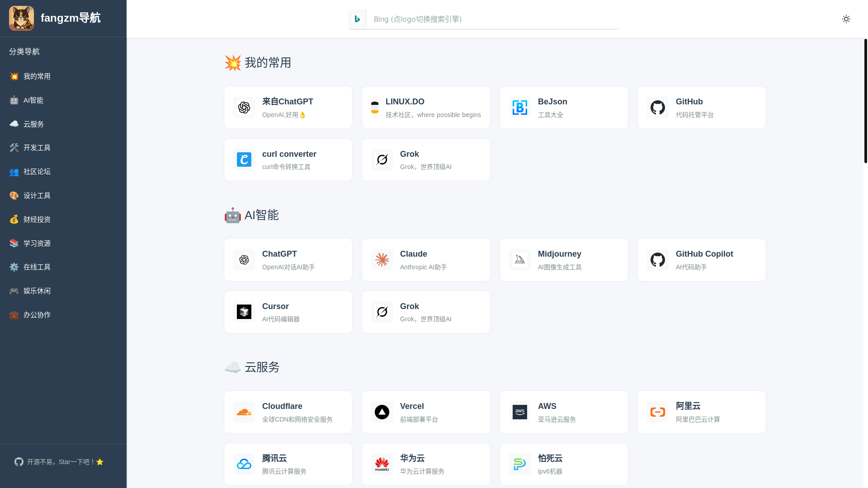
Task: Click the Cloudflare cloud icon
Action: pos(244,412)
